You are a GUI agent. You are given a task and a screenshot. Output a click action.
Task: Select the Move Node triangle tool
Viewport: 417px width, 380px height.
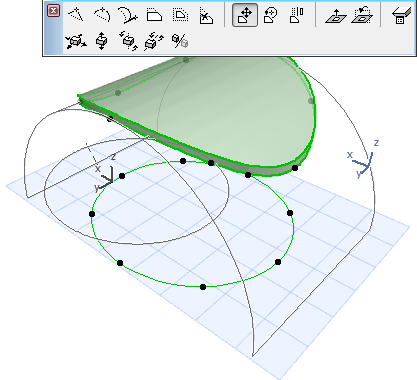(76, 15)
